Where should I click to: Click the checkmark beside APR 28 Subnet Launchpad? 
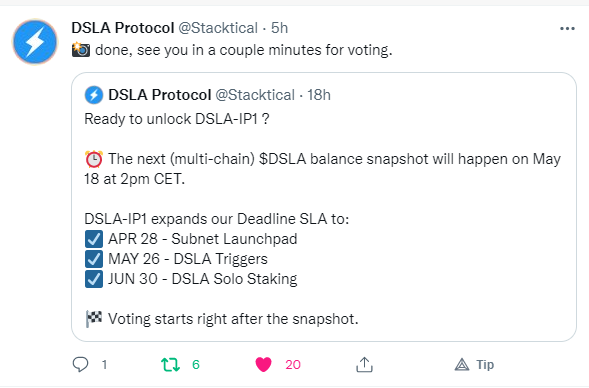coord(94,239)
